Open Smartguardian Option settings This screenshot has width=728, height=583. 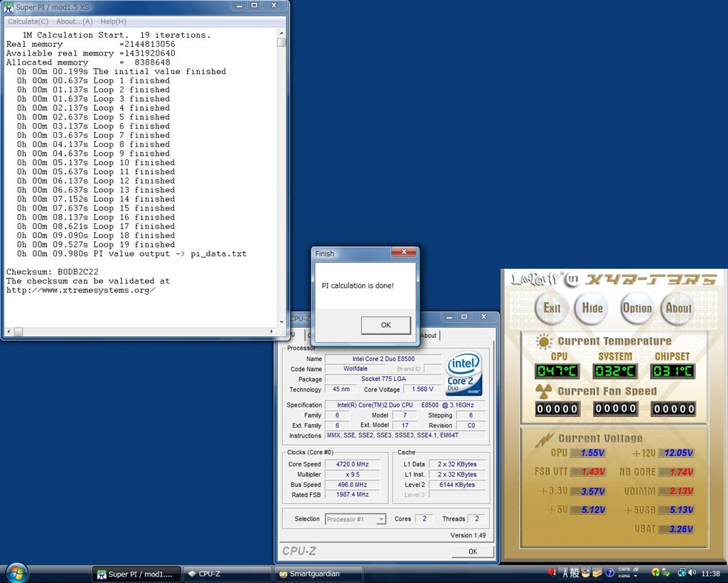[x=636, y=309]
